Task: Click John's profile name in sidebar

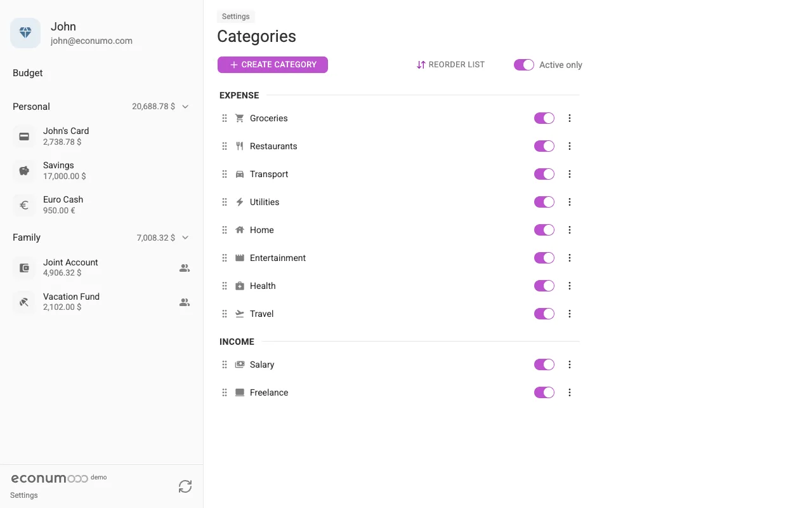Action: click(63, 27)
